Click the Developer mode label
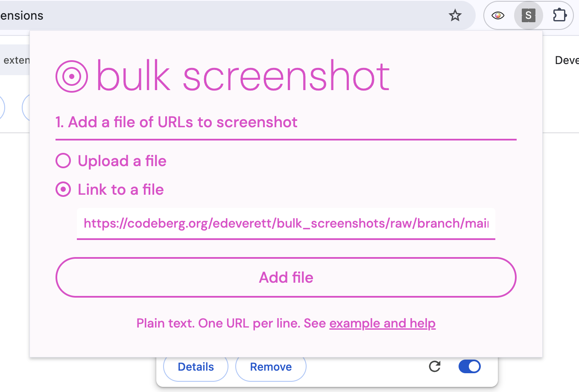The height and width of the screenshot is (392, 579). pyautogui.click(x=567, y=60)
